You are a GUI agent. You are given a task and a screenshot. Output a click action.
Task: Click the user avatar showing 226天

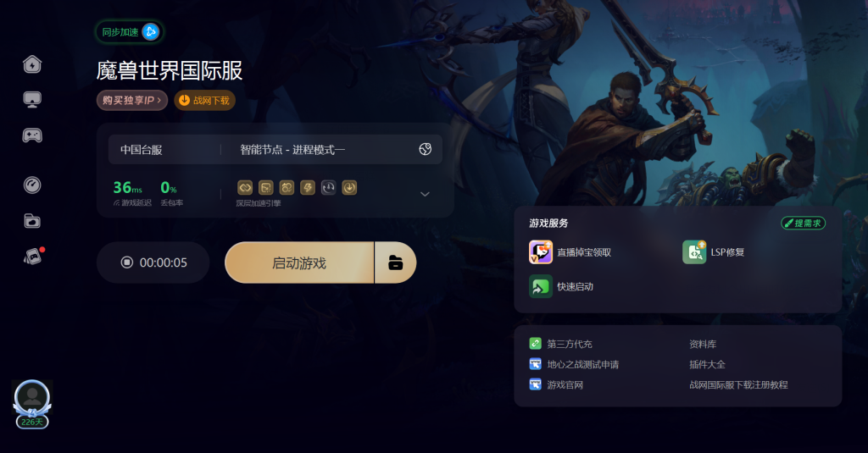pos(32,404)
